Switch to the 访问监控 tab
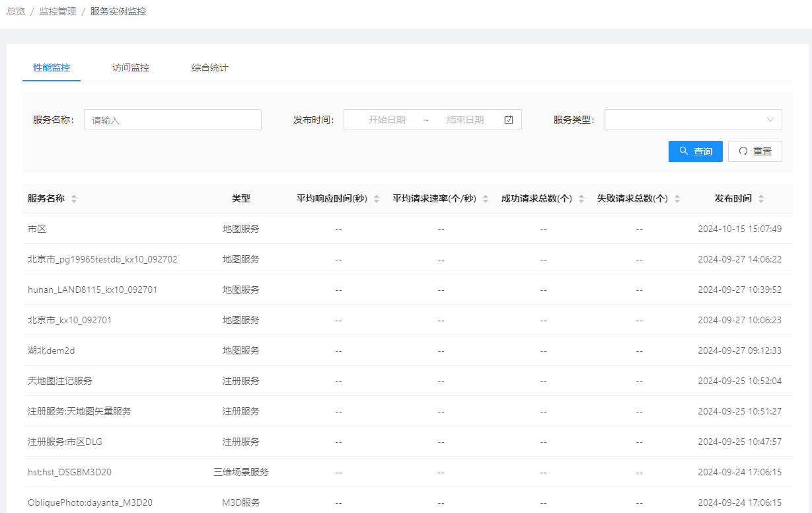This screenshot has width=812, height=513. tap(131, 67)
